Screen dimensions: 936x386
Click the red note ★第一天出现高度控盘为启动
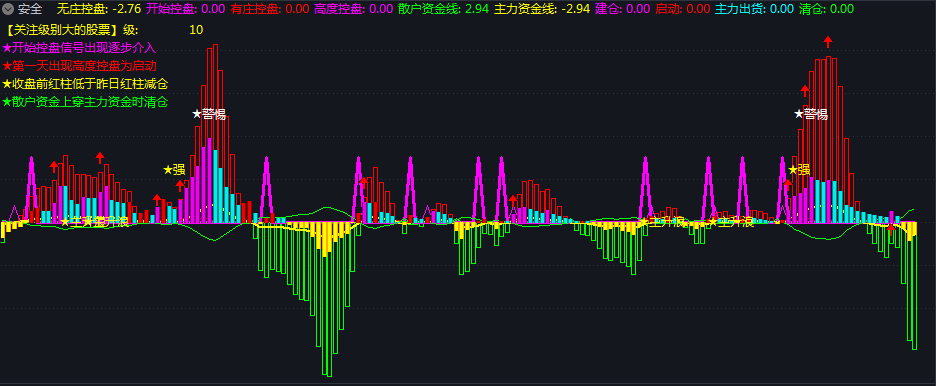79,66
